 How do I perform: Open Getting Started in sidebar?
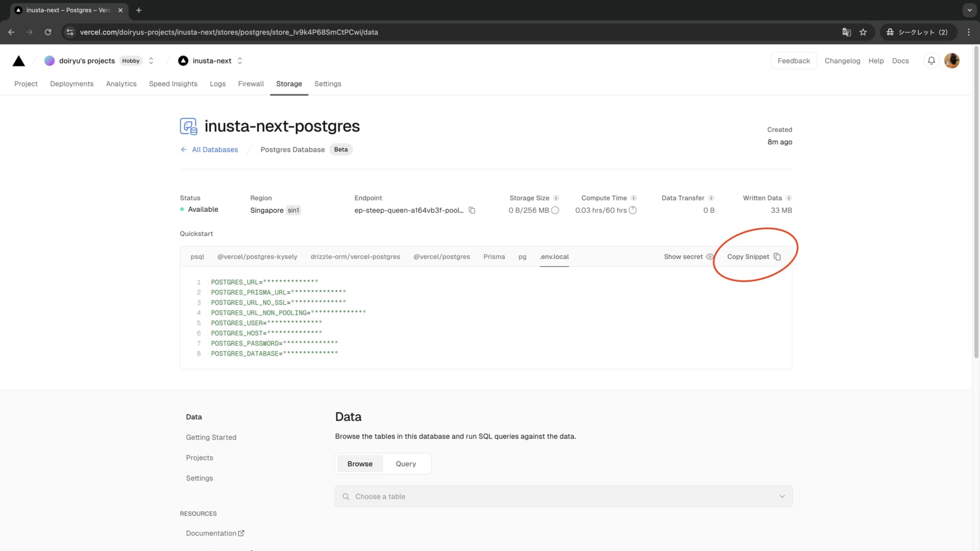click(x=211, y=437)
